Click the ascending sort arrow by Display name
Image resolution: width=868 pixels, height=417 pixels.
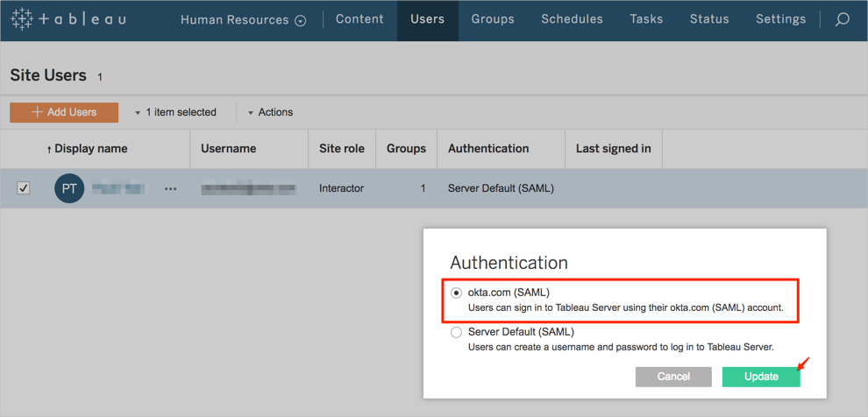49,150
